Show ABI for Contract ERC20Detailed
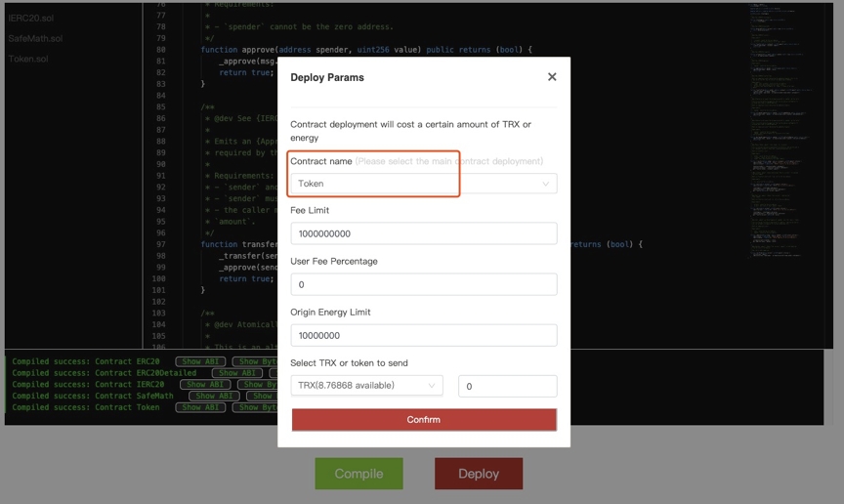Image resolution: width=844 pixels, height=504 pixels. (236, 373)
